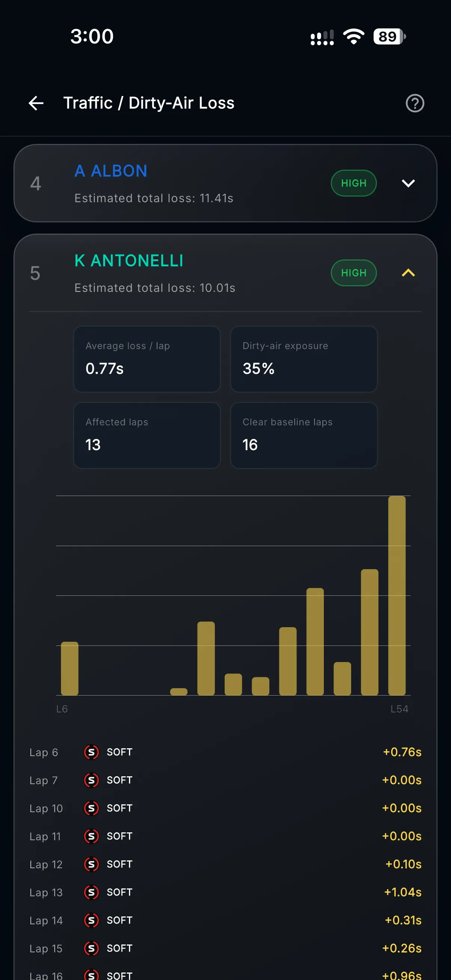Tap the back arrow icon
The image size is (451, 980).
pyautogui.click(x=36, y=103)
